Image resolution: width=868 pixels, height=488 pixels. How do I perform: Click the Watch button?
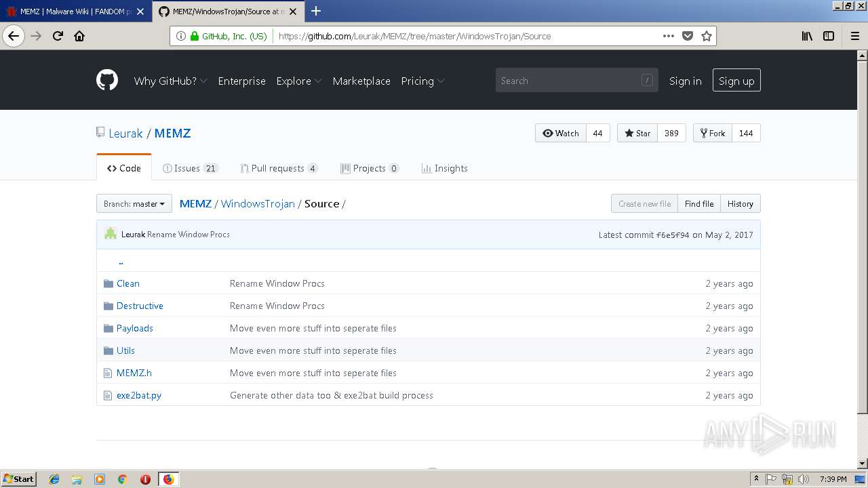(x=561, y=133)
